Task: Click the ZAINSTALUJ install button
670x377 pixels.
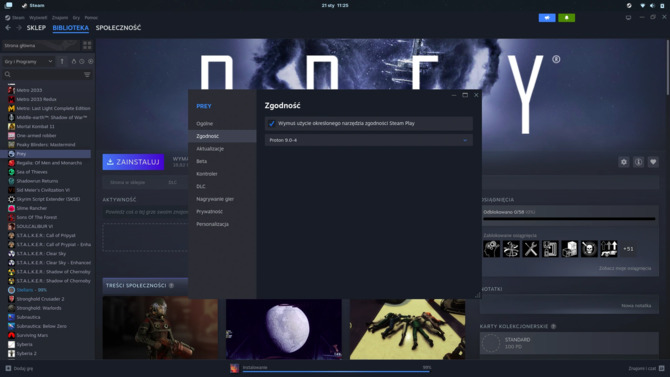Action: [133, 162]
